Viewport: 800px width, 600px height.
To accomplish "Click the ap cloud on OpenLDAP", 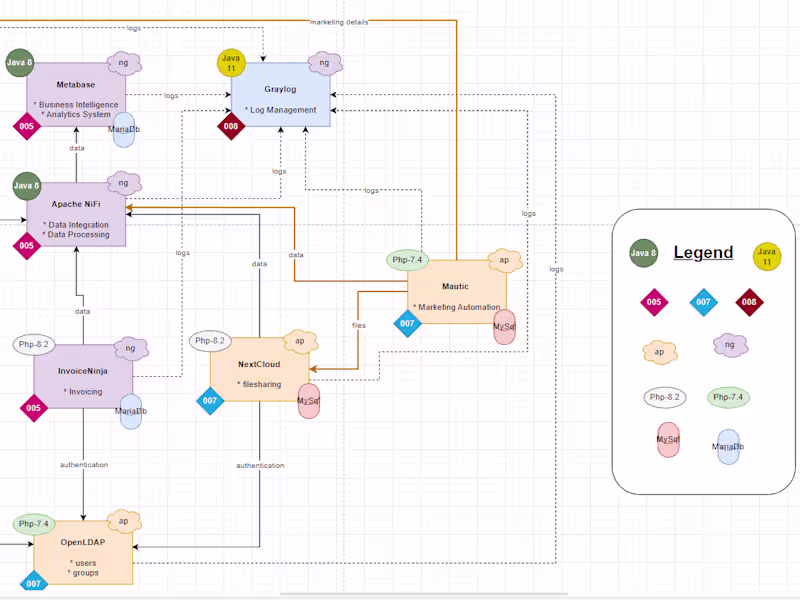I will coord(123,521).
